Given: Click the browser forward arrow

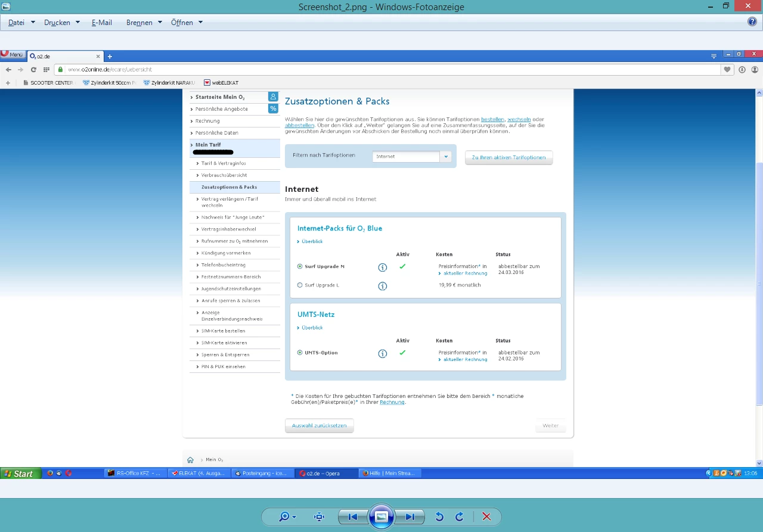Looking at the screenshot, I should pyautogui.click(x=21, y=70).
